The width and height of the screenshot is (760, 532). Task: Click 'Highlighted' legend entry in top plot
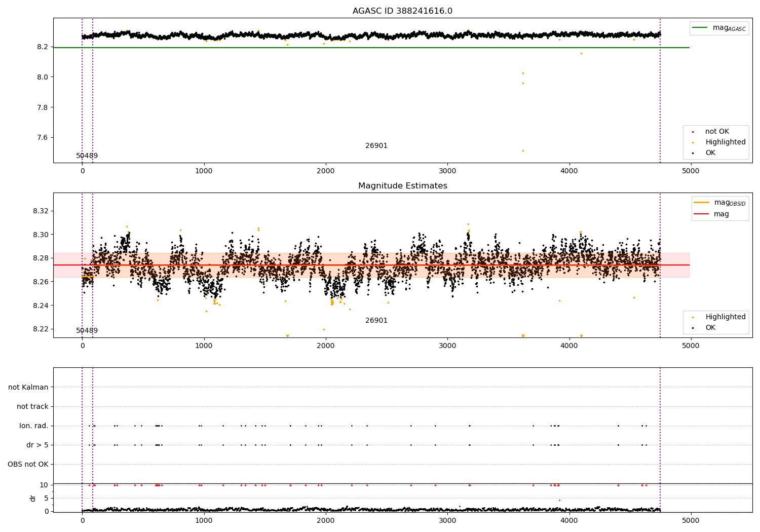pyautogui.click(x=719, y=142)
